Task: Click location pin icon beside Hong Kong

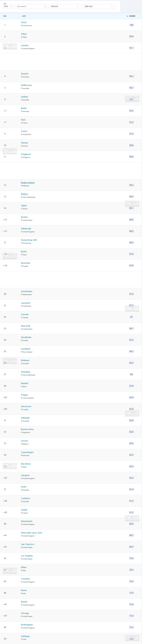Action: click(22, 243)
